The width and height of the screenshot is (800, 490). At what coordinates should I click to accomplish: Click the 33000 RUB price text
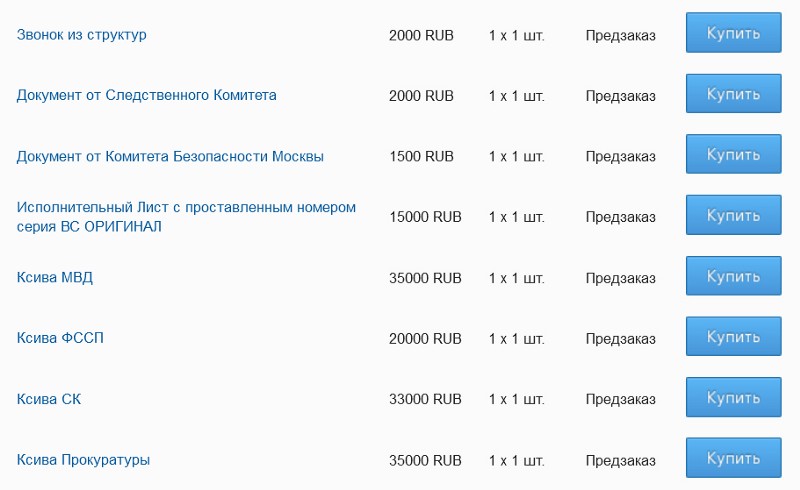coord(425,399)
